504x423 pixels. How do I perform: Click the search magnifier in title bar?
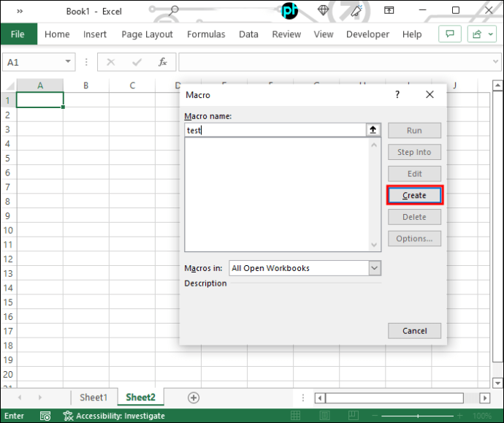[x=173, y=11]
